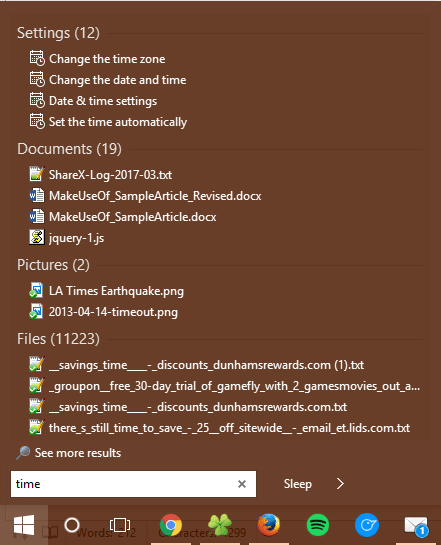The image size is (441, 545).
Task: Click calendar icon beside Date & time settings
Action: coord(37,100)
